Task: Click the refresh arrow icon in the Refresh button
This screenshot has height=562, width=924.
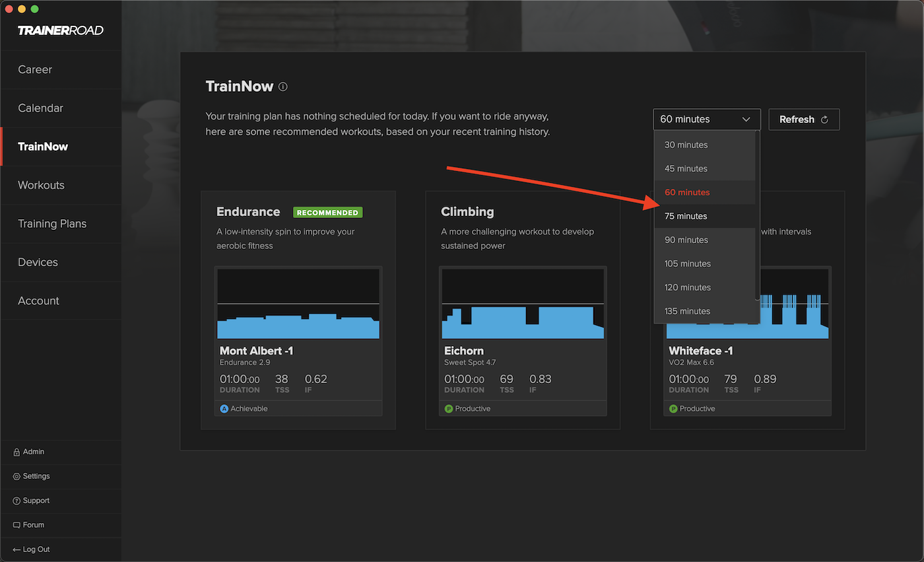Action: click(824, 120)
